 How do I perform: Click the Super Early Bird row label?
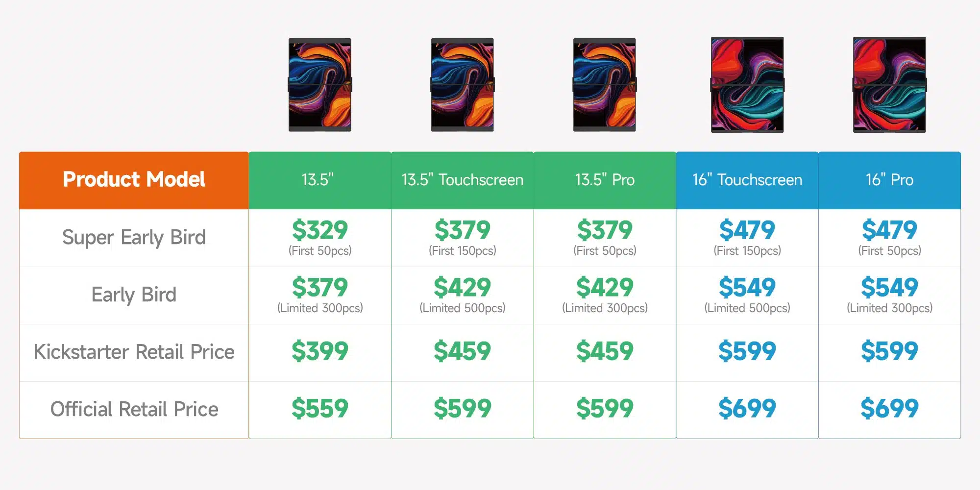[134, 238]
